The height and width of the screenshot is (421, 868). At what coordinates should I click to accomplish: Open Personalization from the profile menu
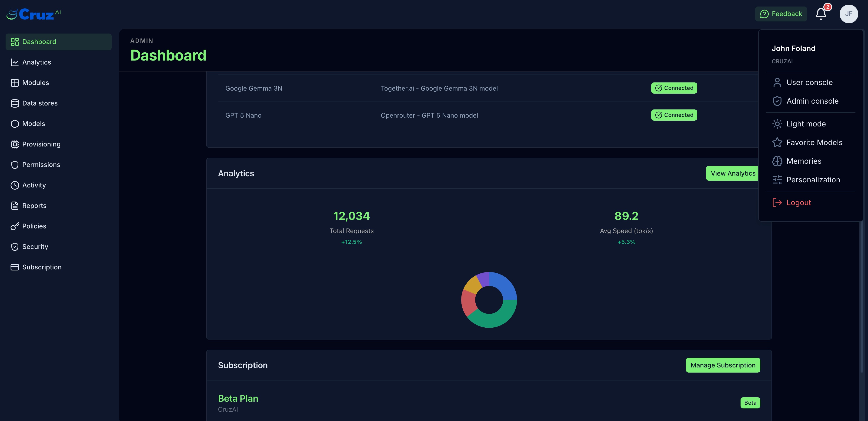pos(813,180)
